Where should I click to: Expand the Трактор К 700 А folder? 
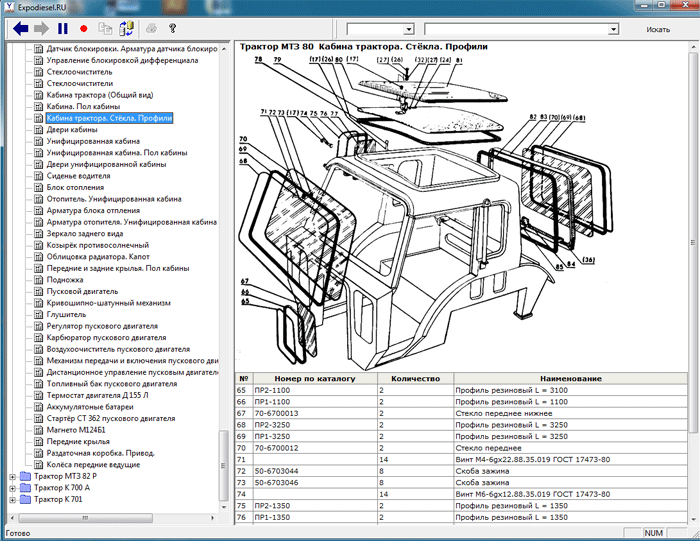pyautogui.click(x=12, y=488)
